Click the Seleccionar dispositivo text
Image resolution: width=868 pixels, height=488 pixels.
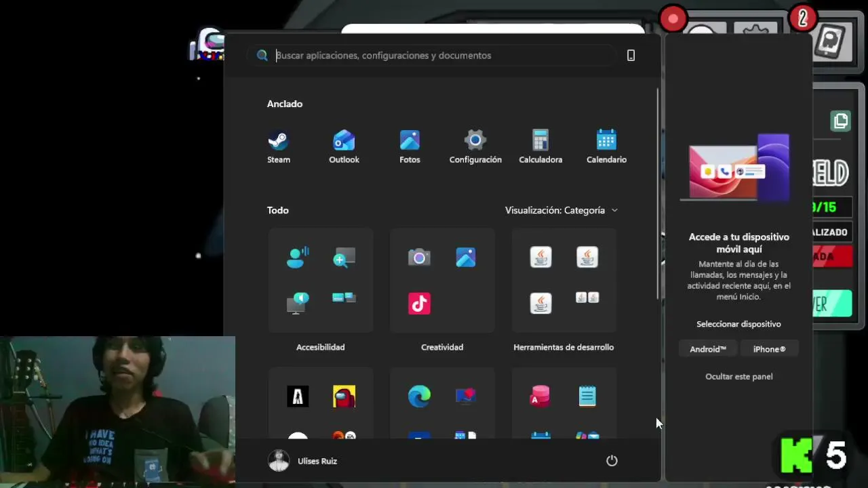738,324
